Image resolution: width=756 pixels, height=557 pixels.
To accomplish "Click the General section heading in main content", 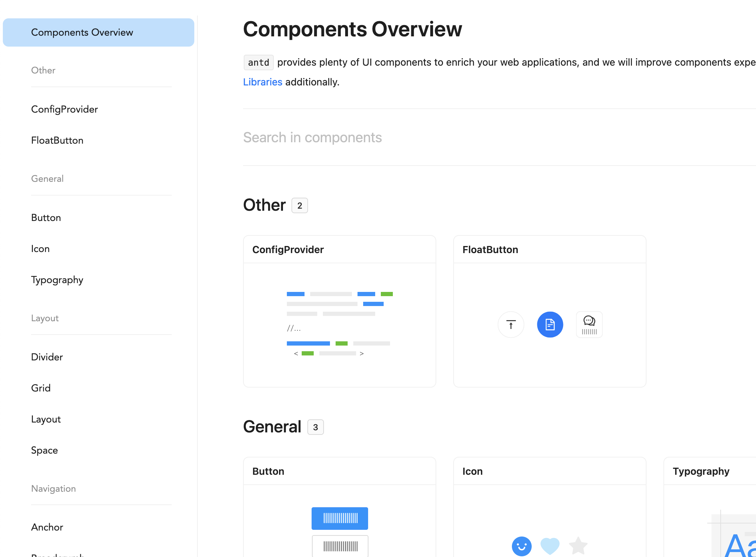I will click(x=272, y=427).
